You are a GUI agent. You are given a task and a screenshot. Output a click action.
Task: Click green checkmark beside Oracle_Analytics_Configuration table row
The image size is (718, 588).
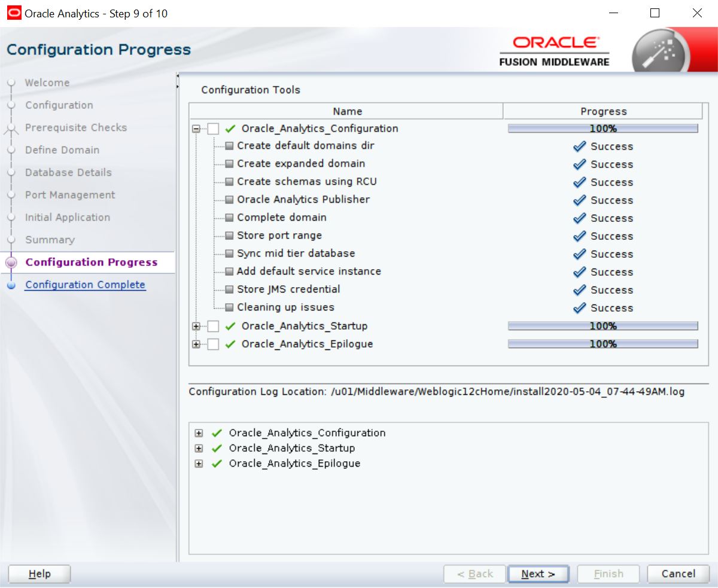(x=230, y=129)
